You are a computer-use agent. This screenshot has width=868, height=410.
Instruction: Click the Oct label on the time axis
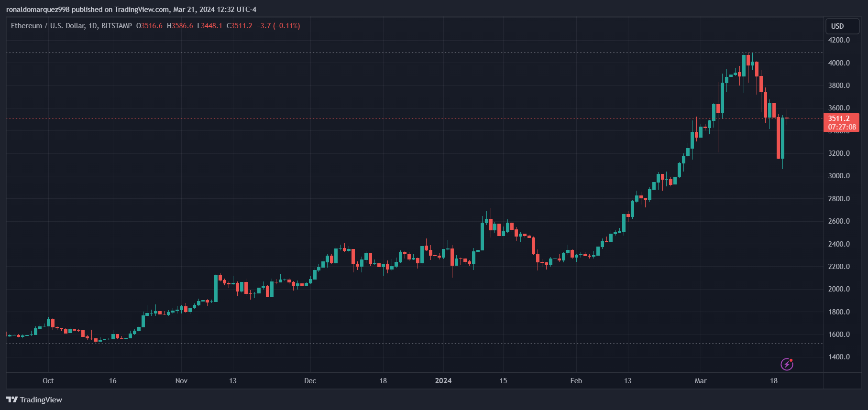[48, 381]
